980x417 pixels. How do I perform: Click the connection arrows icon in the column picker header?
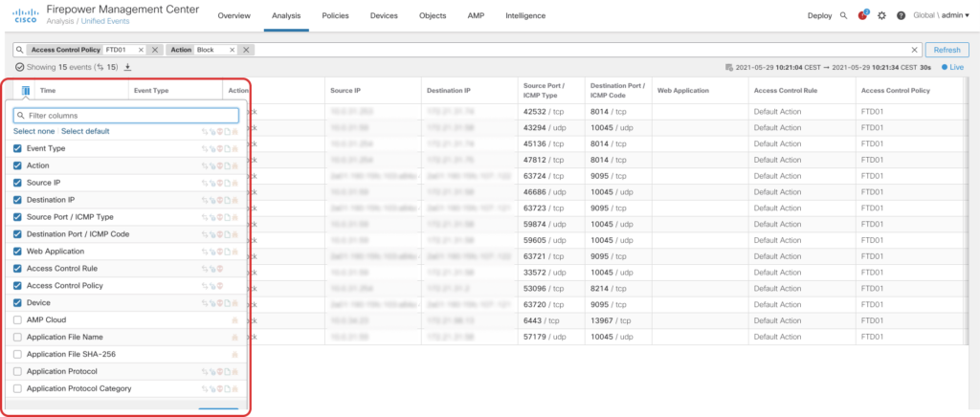tap(205, 132)
